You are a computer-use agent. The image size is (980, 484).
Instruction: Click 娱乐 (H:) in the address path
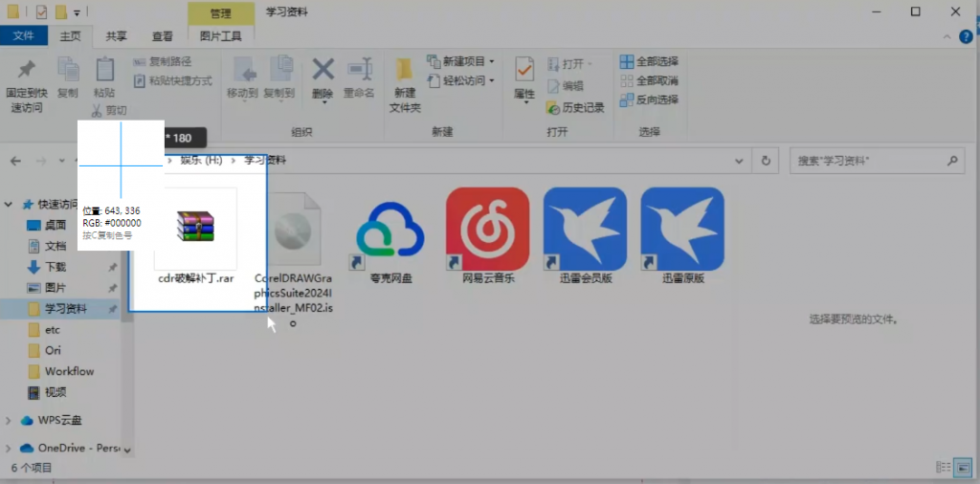coord(201,161)
